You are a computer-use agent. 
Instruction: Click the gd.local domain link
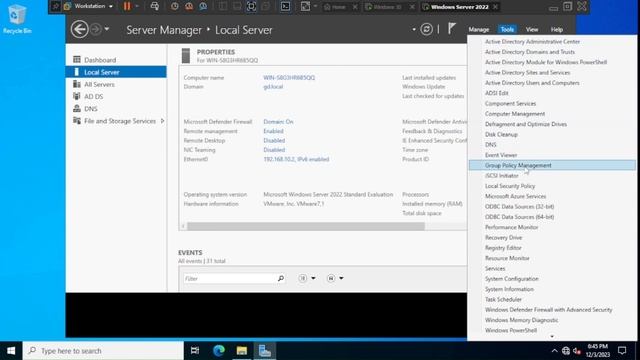(273, 87)
